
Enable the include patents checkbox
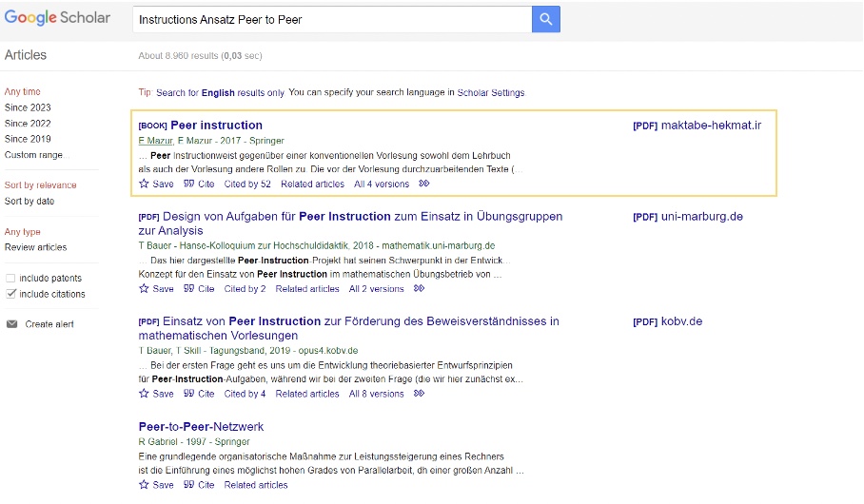(11, 279)
